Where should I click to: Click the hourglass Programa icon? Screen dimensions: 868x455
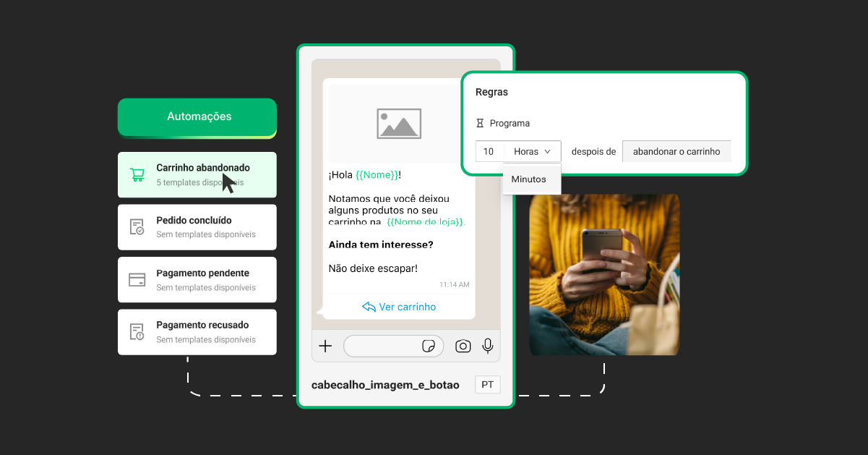pyautogui.click(x=480, y=124)
